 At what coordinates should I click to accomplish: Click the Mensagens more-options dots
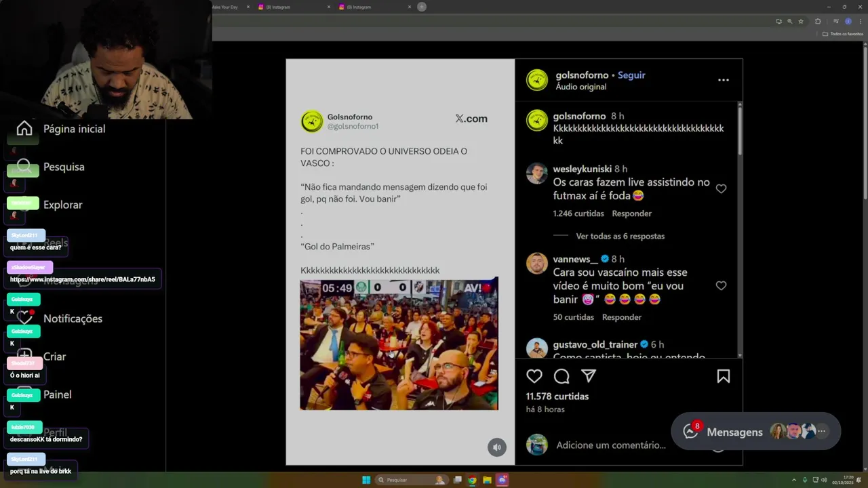[x=821, y=431]
